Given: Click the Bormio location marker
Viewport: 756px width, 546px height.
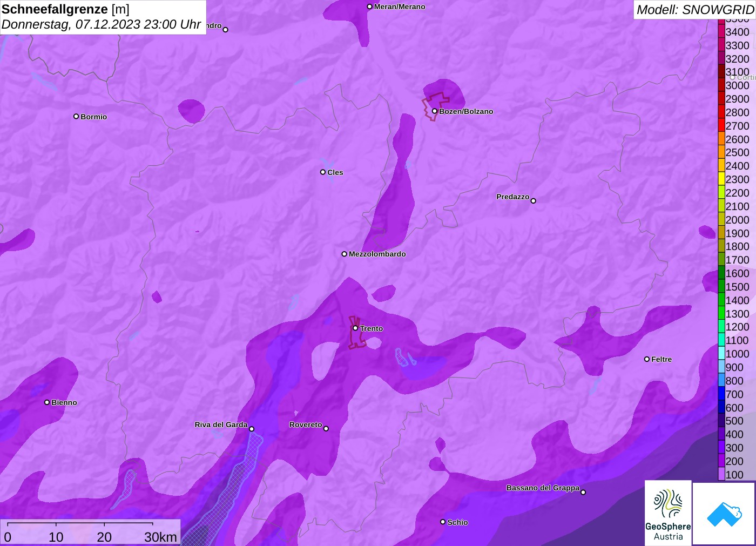Looking at the screenshot, I should pyautogui.click(x=76, y=117).
